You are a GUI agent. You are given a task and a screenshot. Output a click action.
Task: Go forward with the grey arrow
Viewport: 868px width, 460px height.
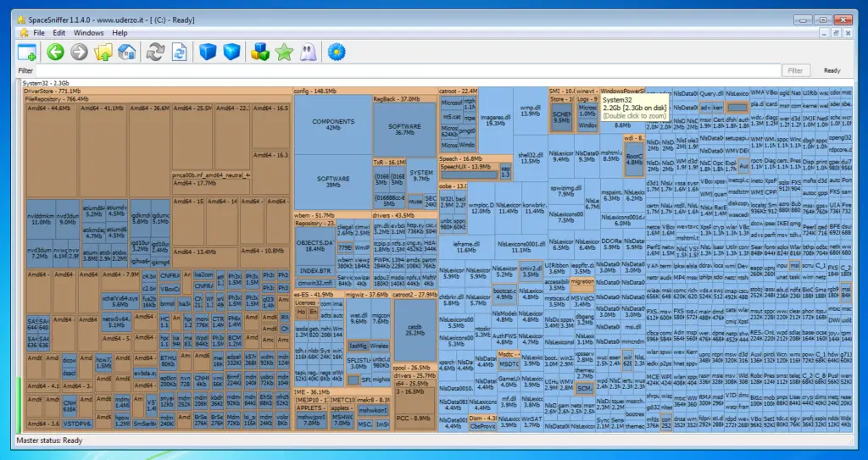point(79,53)
